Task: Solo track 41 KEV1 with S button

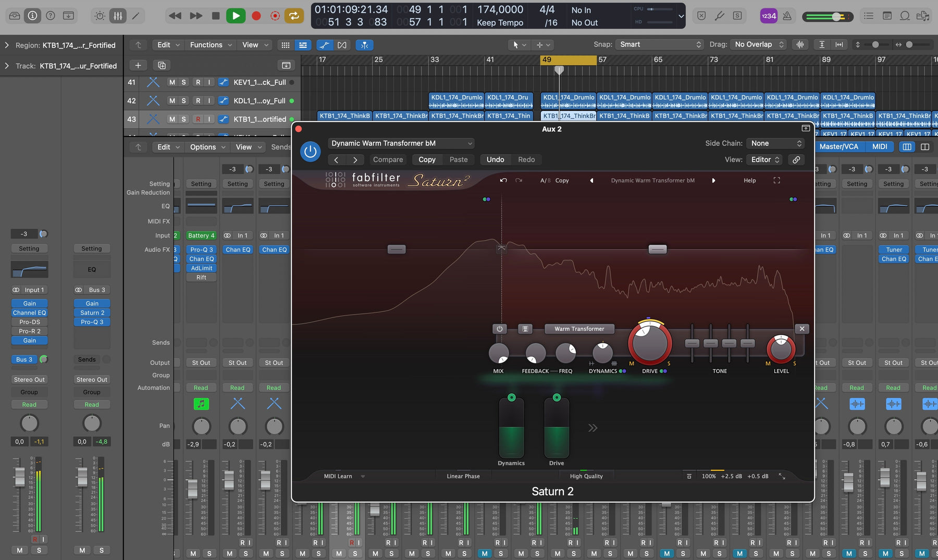Action: (183, 82)
